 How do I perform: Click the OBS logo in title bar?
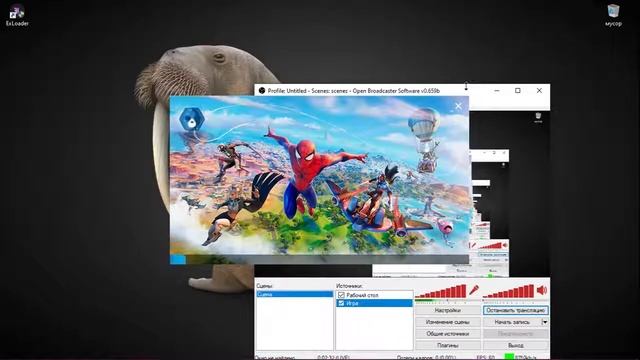tap(262, 91)
